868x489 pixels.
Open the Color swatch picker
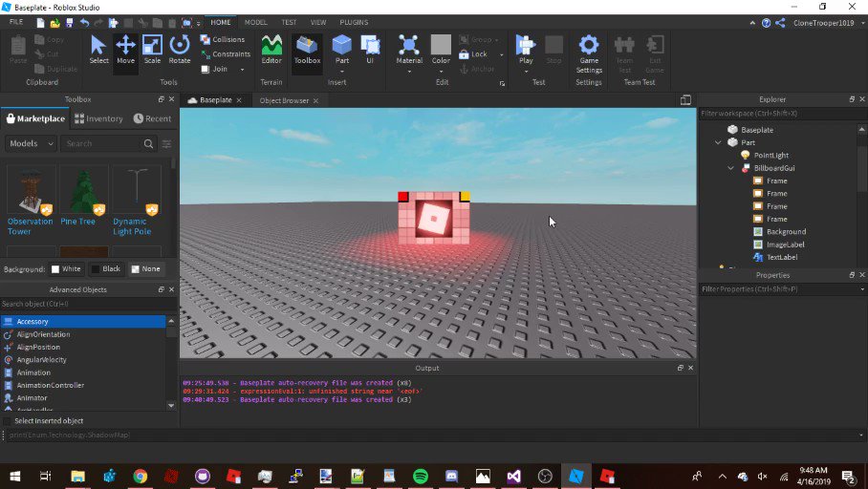(441, 50)
